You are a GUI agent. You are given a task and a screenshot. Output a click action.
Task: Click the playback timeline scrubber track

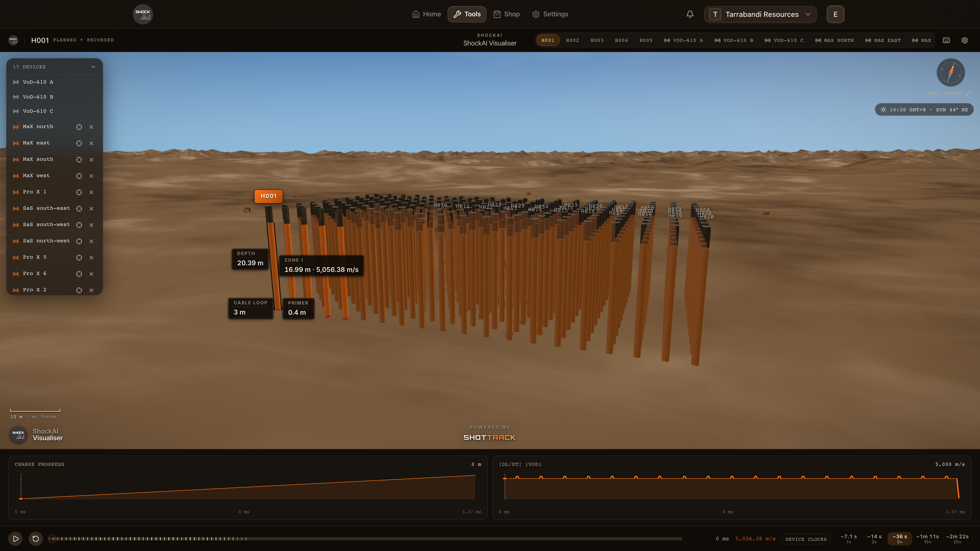click(365, 539)
